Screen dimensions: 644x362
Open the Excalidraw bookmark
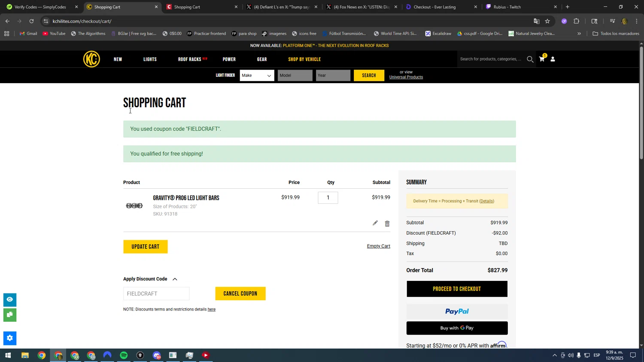(x=438, y=33)
